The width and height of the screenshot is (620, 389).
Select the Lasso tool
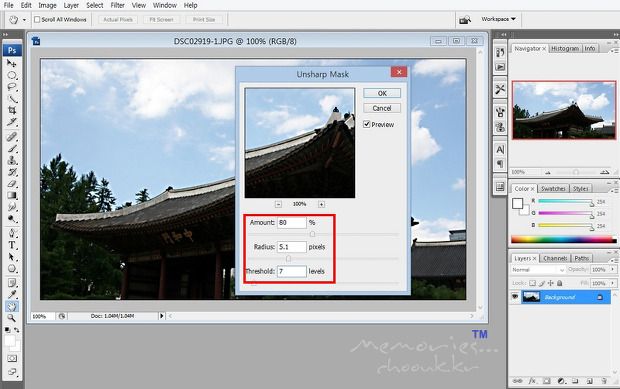click(x=12, y=87)
